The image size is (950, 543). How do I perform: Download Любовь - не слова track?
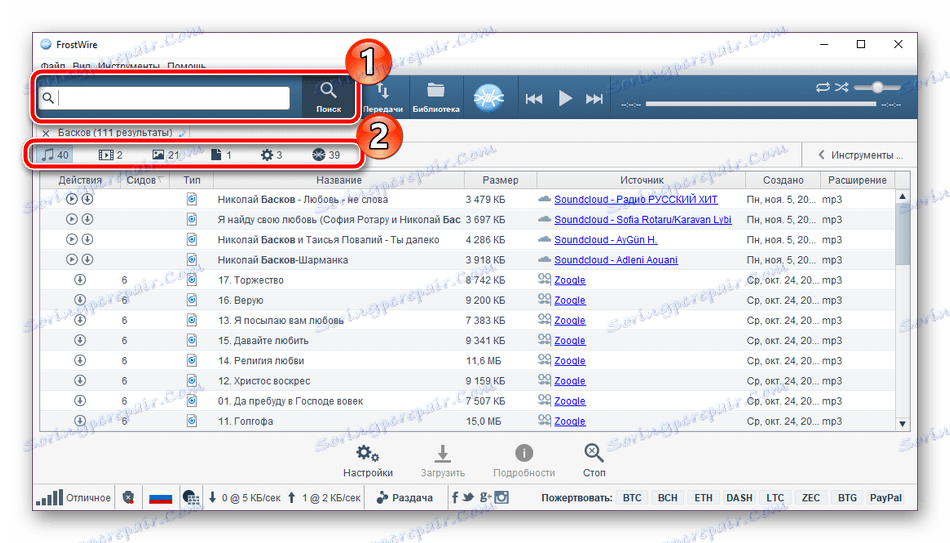click(87, 199)
